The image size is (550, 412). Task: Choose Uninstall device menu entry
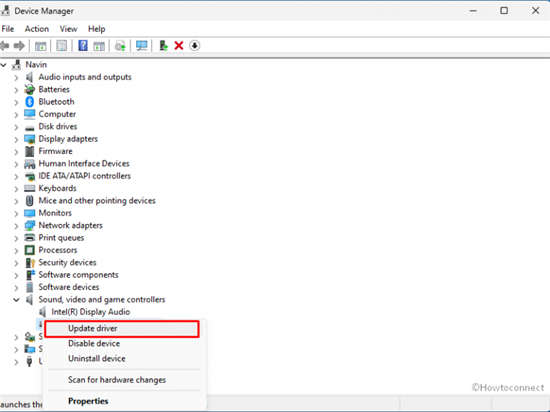pyautogui.click(x=97, y=359)
